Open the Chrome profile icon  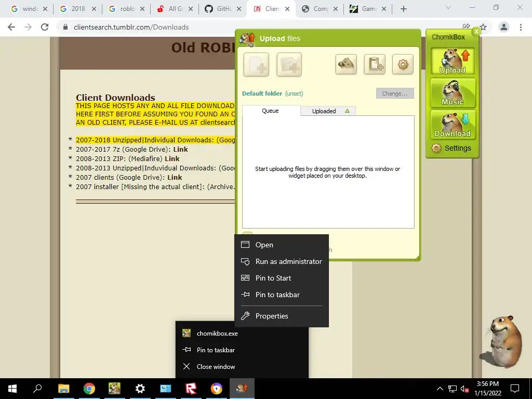pos(504,27)
